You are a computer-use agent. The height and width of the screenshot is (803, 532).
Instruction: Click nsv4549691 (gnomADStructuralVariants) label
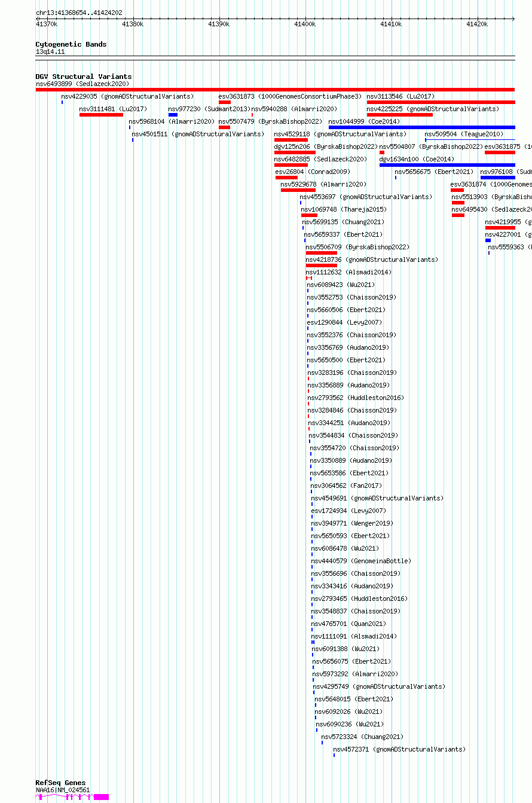377,498
